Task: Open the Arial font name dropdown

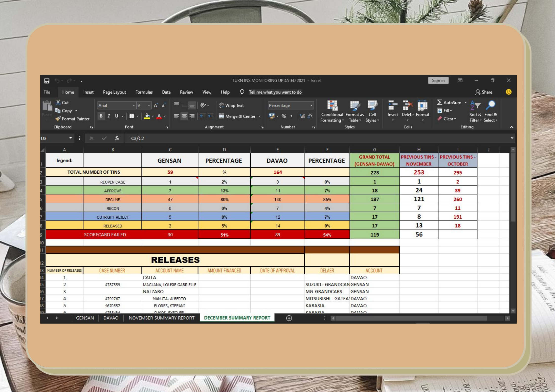Action: click(134, 105)
